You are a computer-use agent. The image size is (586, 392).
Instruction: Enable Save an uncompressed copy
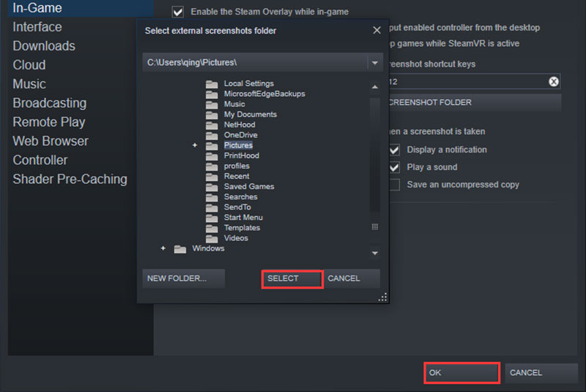[394, 185]
